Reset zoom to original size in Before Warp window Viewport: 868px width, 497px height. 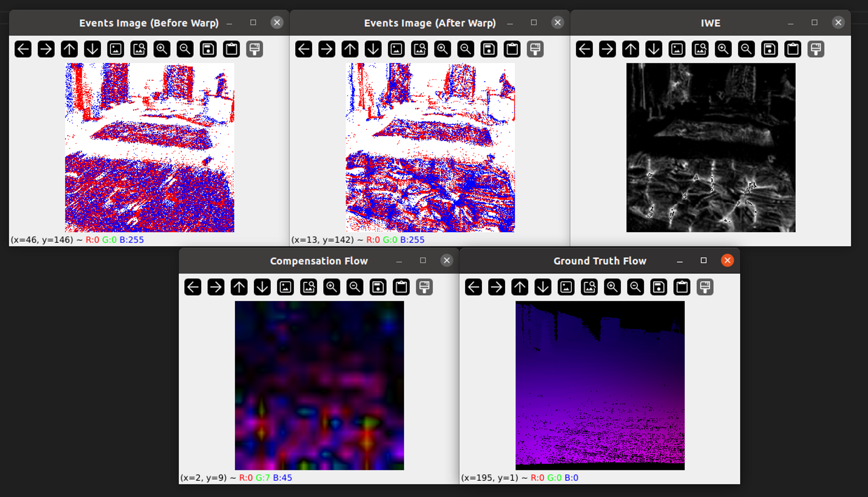tap(116, 49)
